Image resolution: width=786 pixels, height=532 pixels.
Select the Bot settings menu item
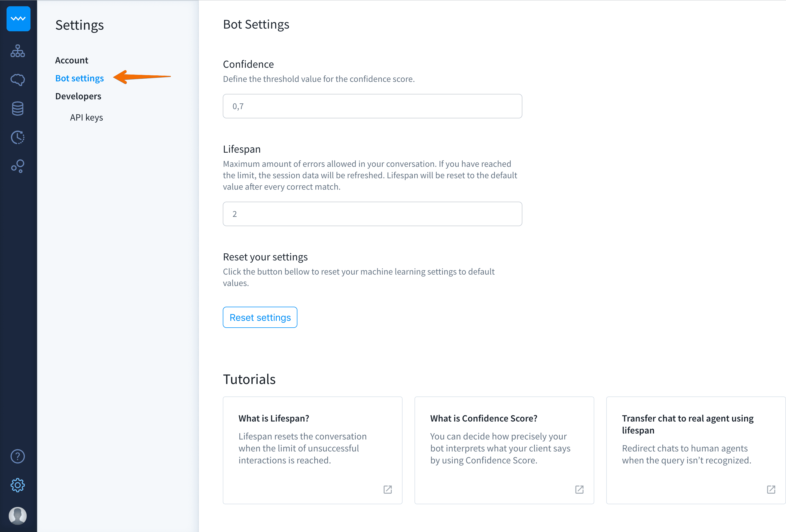[80, 78]
